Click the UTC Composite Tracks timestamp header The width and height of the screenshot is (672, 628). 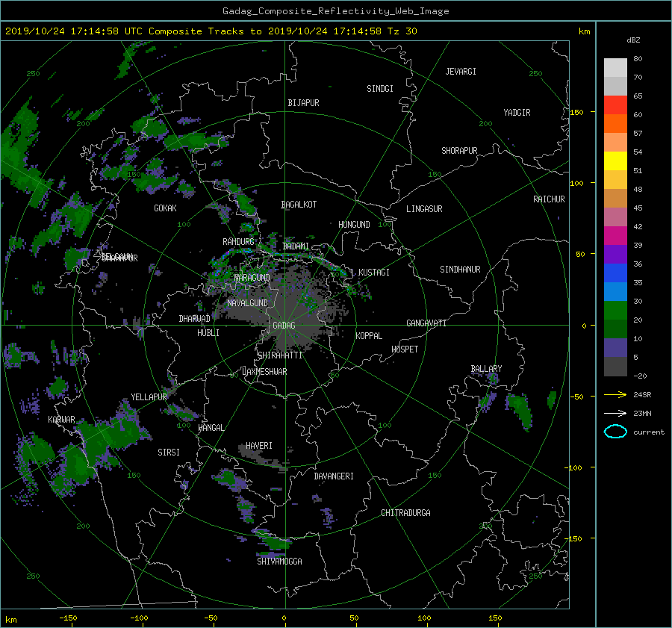pyautogui.click(x=211, y=31)
